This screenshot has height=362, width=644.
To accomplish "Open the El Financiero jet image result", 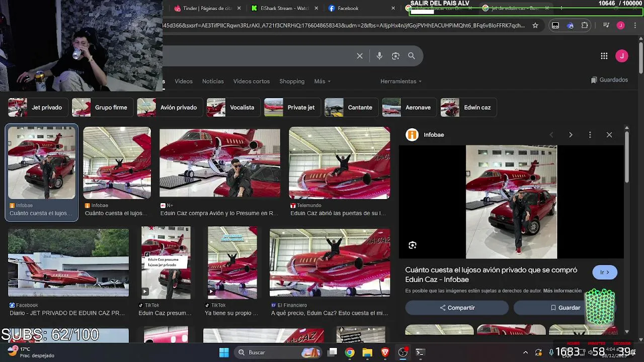I will coord(330,262).
